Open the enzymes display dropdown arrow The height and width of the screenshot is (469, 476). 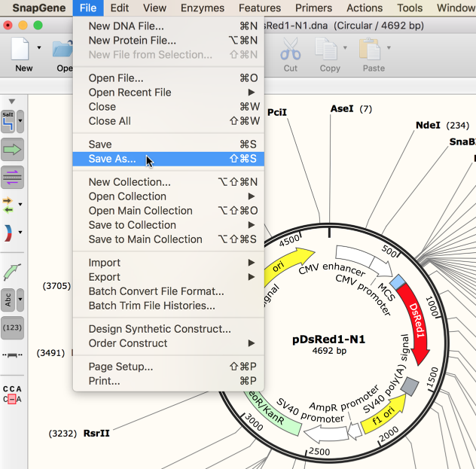[x=20, y=121]
